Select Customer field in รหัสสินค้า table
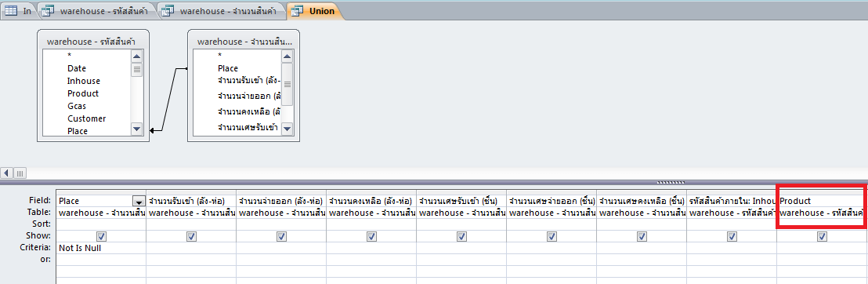The image size is (868, 284). (86, 118)
